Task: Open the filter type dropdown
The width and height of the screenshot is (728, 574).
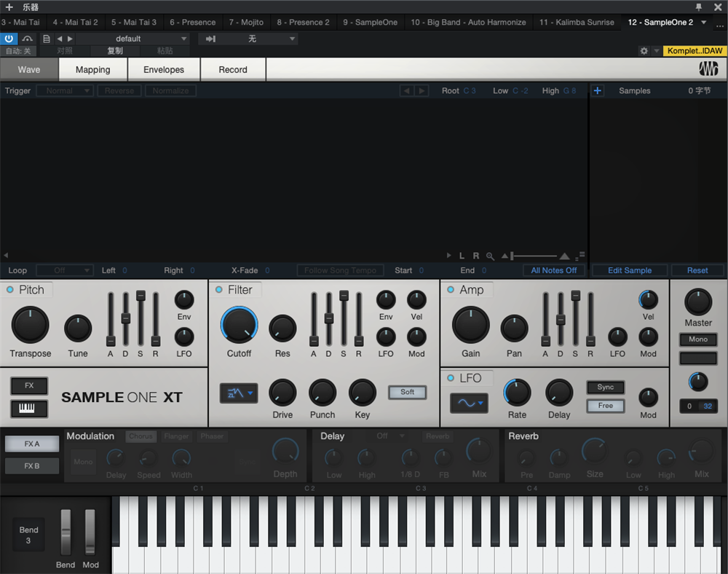Action: [239, 393]
